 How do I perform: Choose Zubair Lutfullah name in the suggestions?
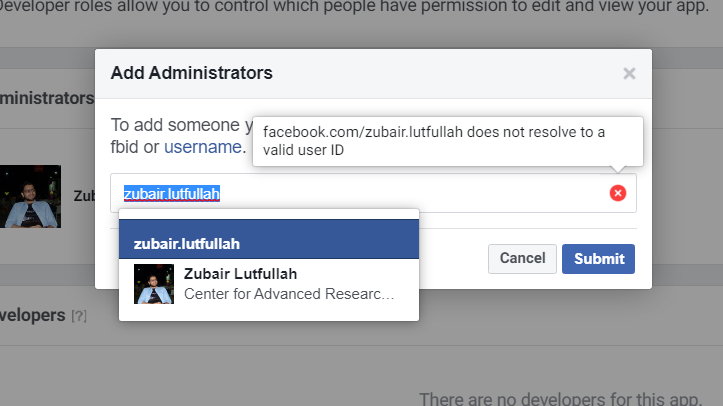coord(240,274)
